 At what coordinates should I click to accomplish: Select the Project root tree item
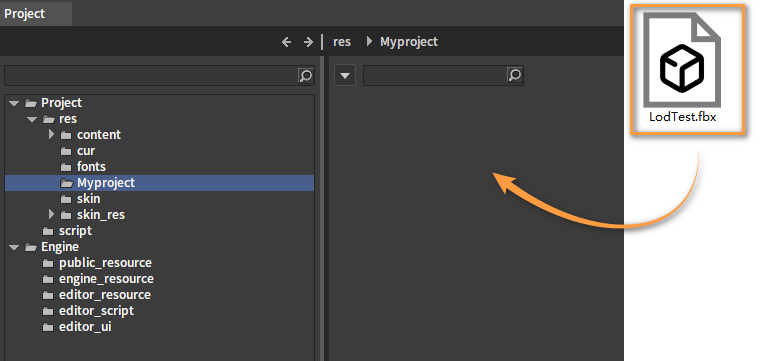pos(61,103)
